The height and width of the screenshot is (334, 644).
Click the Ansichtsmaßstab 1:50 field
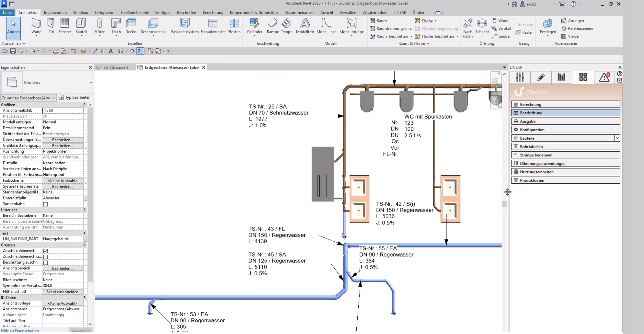63,110
